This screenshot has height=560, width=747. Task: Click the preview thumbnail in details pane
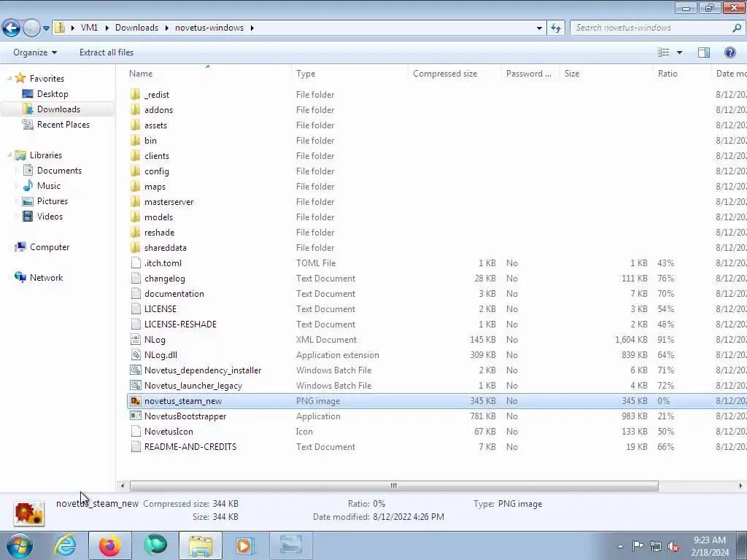(x=29, y=513)
